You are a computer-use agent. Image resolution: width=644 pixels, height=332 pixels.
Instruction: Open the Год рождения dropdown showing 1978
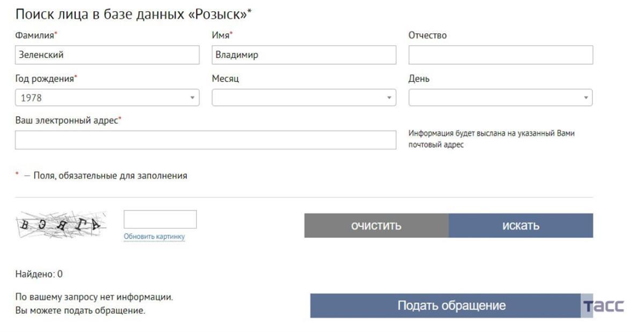107,98
